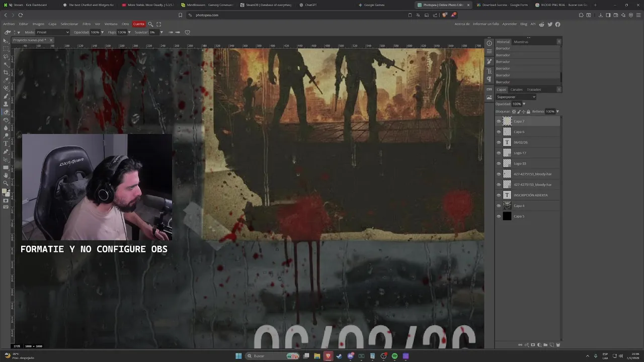This screenshot has width=644, height=362.
Task: Open search via magnifier icon in menu bar
Action: tap(150, 24)
